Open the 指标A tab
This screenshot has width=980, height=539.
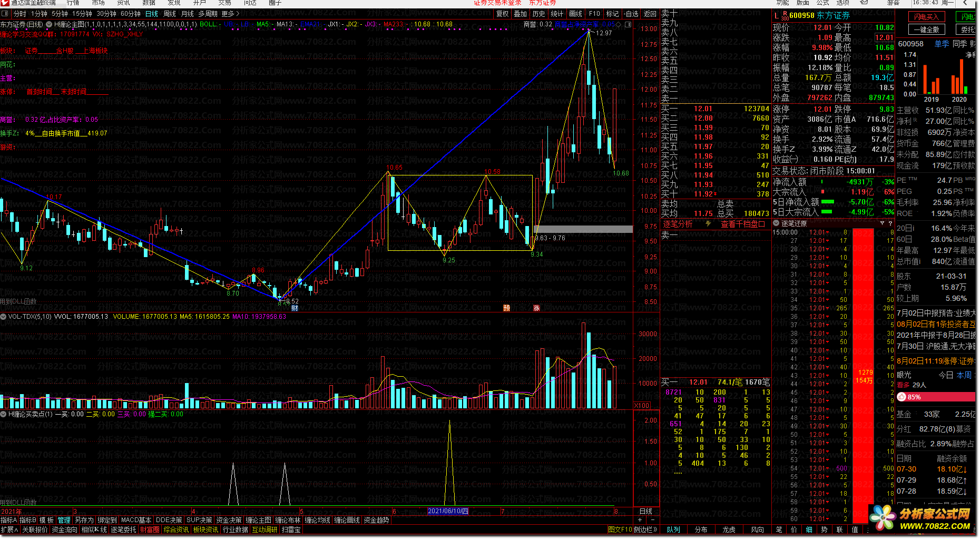point(9,520)
